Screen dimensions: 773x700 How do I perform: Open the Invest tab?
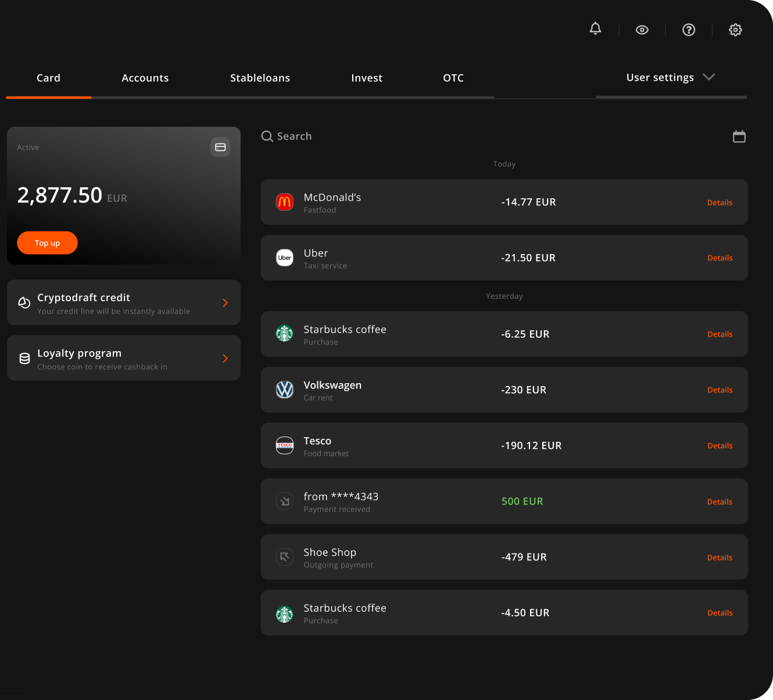[x=367, y=78]
